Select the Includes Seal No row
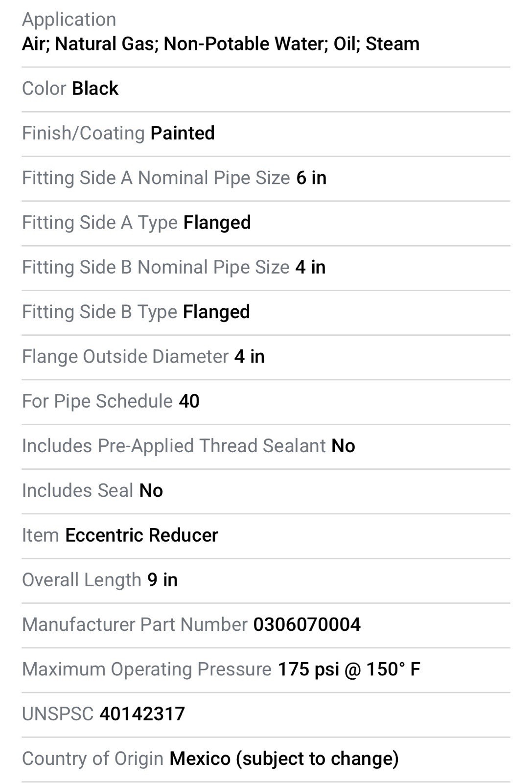 click(266, 491)
